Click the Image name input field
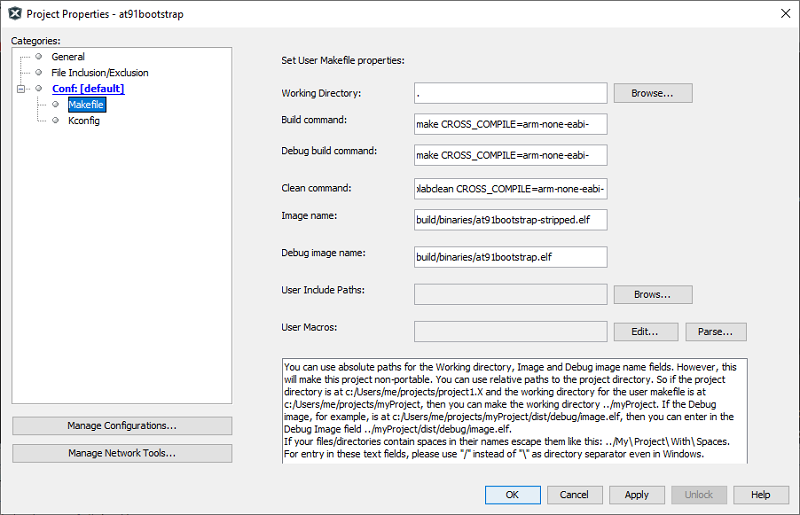Image resolution: width=800 pixels, height=515 pixels. pyautogui.click(x=510, y=219)
